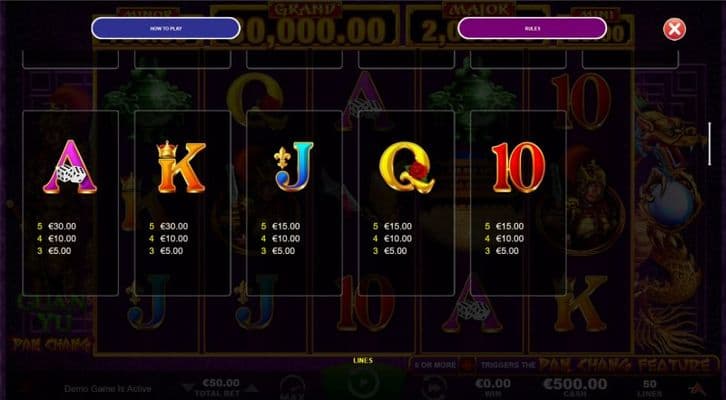726x400 pixels.
Task: Click the €500.00 cash balance display
Action: 575,384
